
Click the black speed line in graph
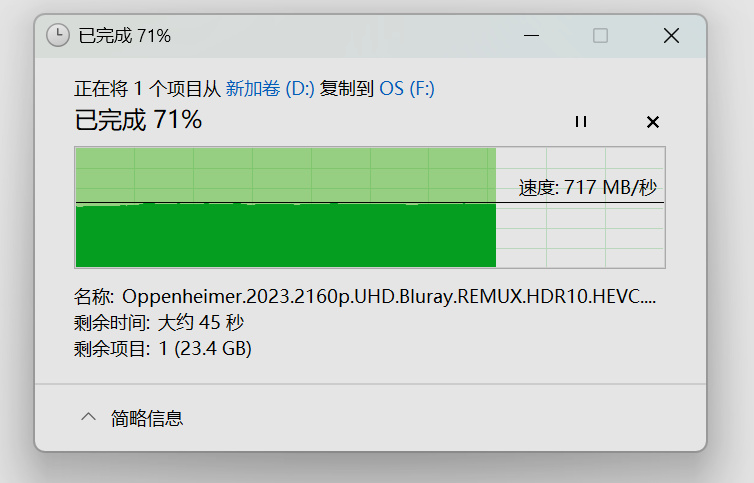(370, 203)
